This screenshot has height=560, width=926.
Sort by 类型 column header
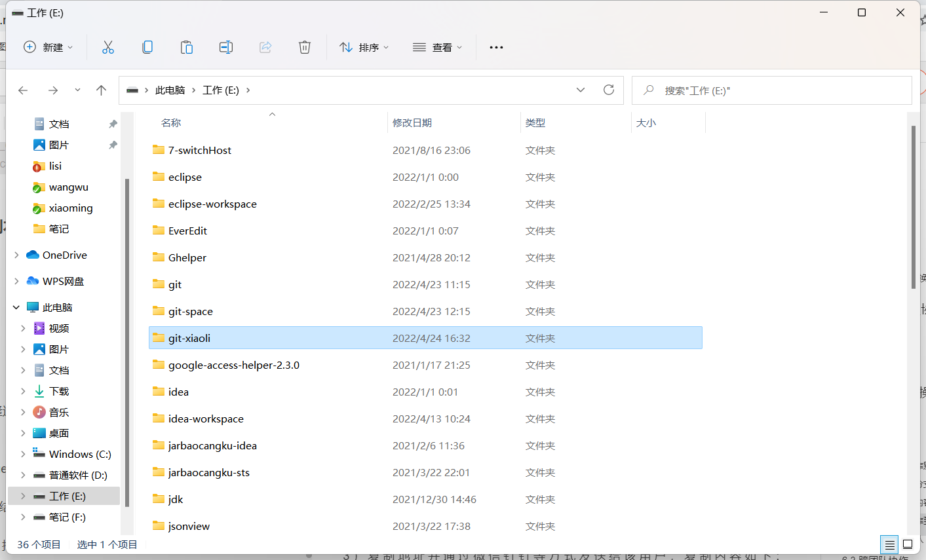(535, 122)
